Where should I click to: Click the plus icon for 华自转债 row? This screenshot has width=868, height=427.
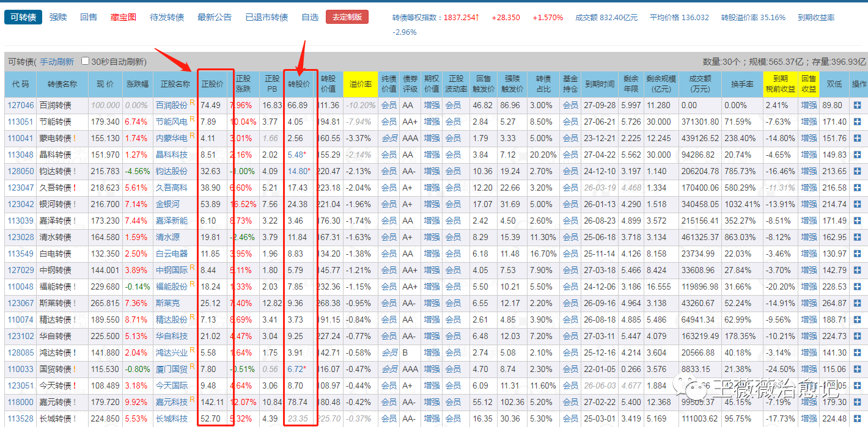858,337
